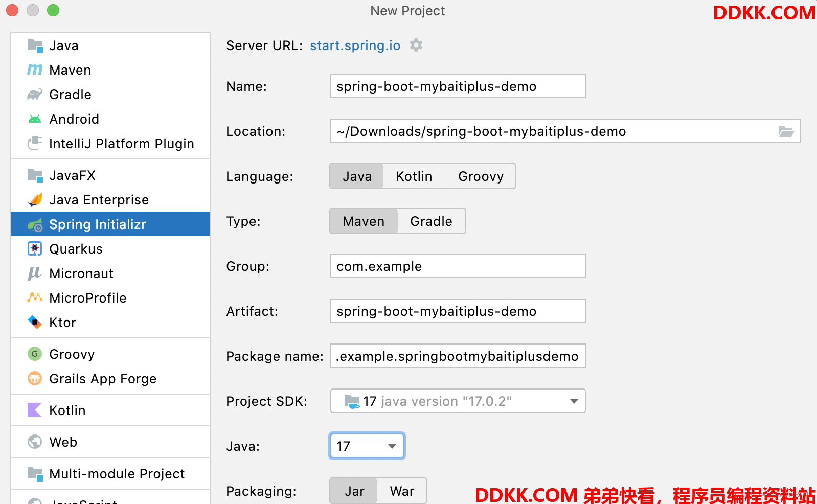
Task: Select Spring Initializr label
Action: pyautogui.click(x=98, y=224)
